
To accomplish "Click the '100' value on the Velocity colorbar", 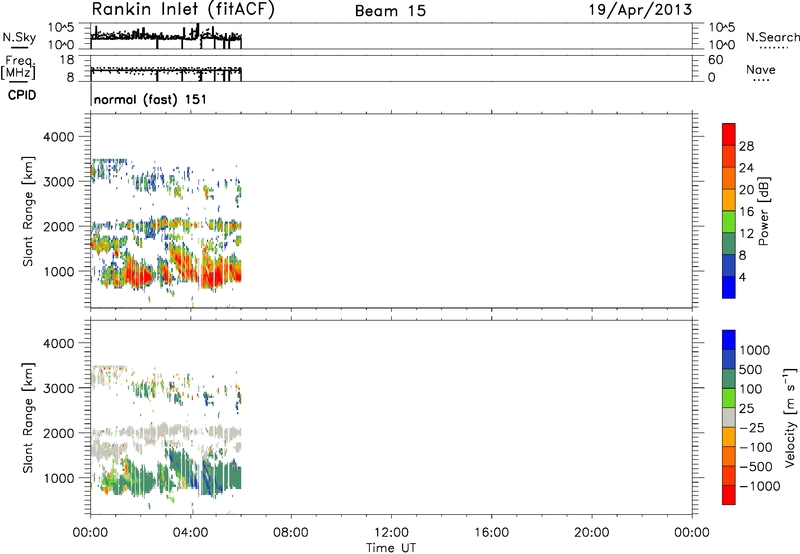I will pos(751,389).
